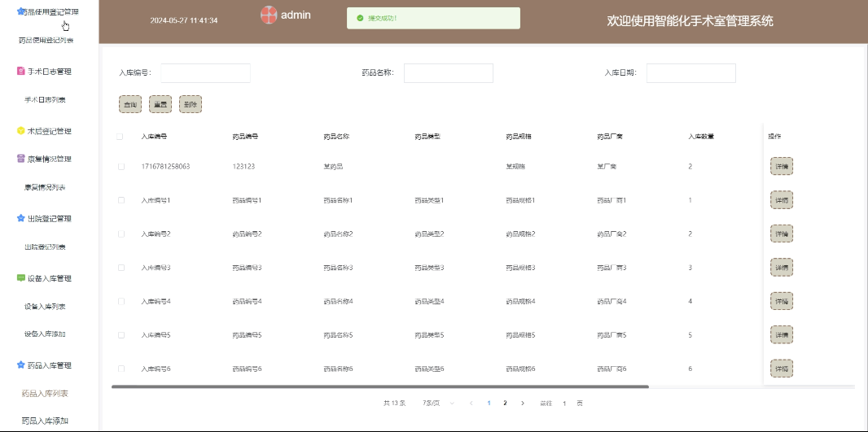868x432 pixels.
Task: Toggle the select-all header checkbox
Action: pos(121,137)
